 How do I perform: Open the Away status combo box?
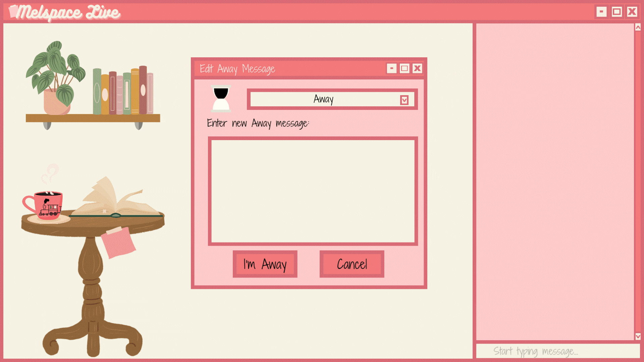324,99
